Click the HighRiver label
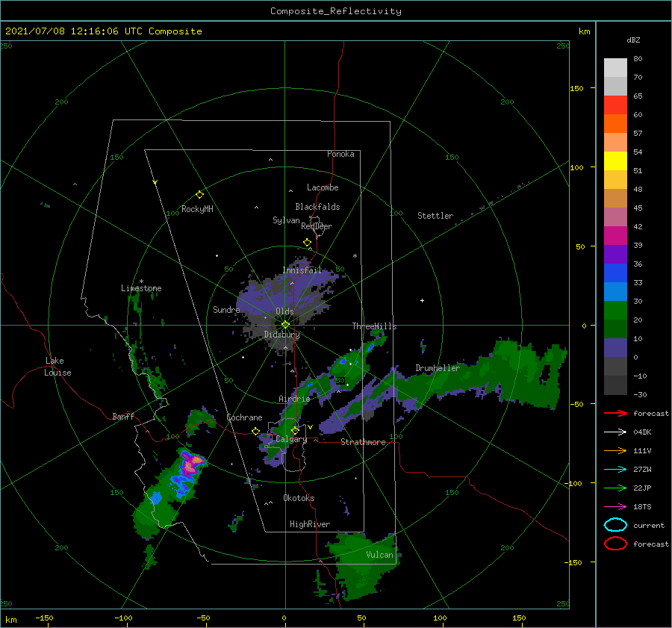The image size is (672, 628). [x=309, y=524]
